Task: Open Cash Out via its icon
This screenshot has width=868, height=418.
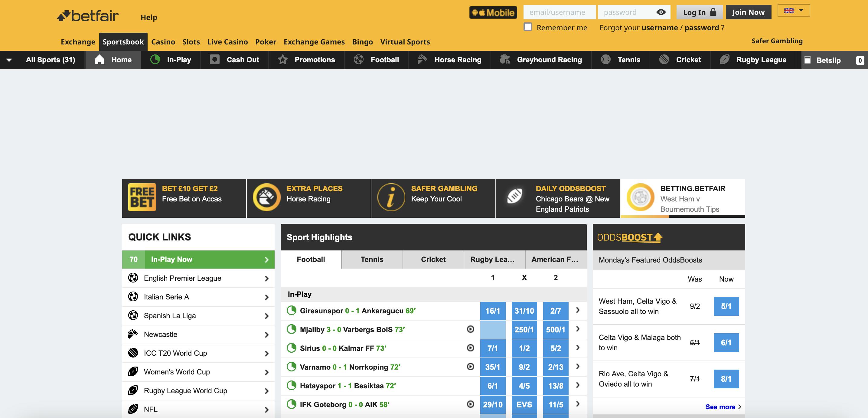Action: click(215, 60)
